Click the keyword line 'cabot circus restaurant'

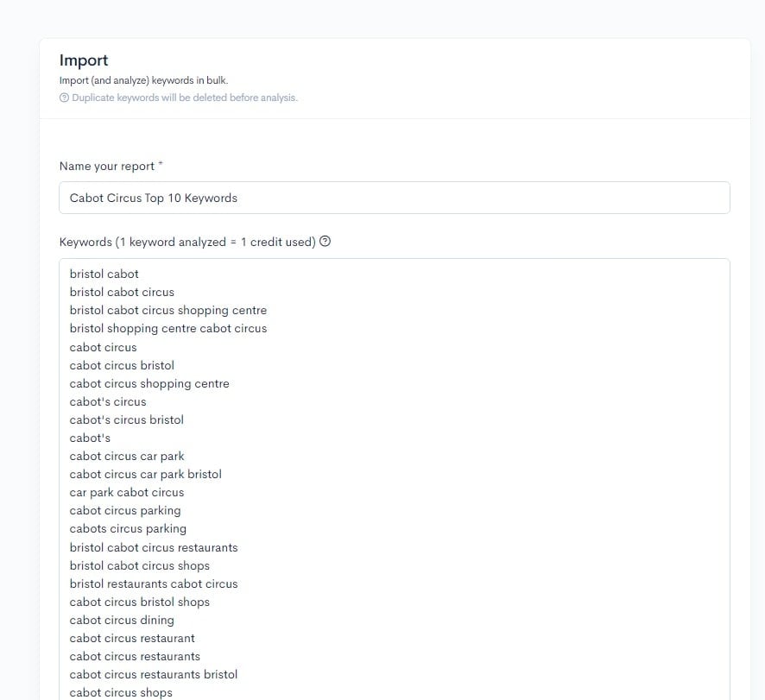tap(131, 638)
